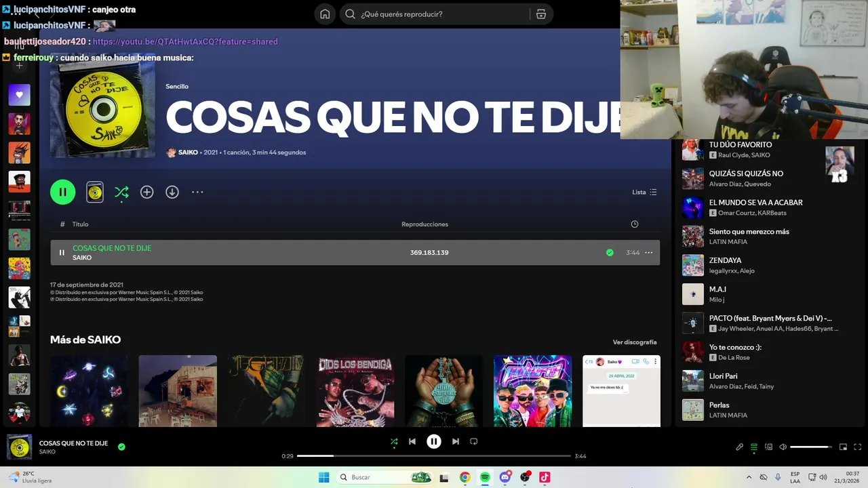Pause the COSAS QUE NO TE DIJE row

click(x=62, y=253)
